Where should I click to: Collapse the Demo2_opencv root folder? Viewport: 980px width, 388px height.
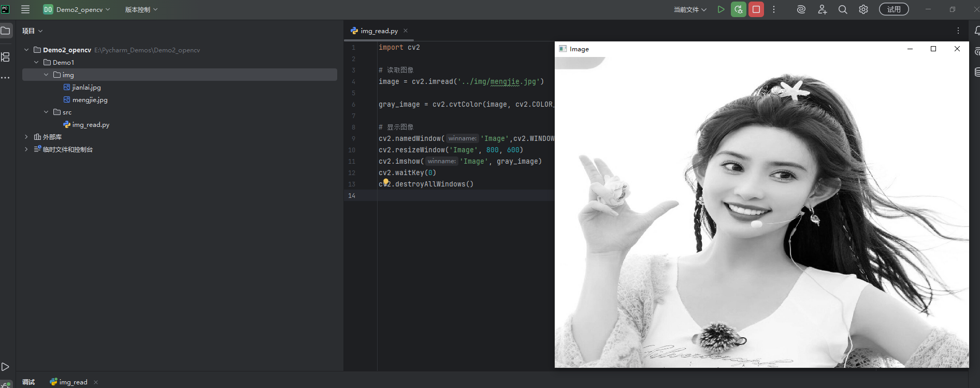coord(26,50)
